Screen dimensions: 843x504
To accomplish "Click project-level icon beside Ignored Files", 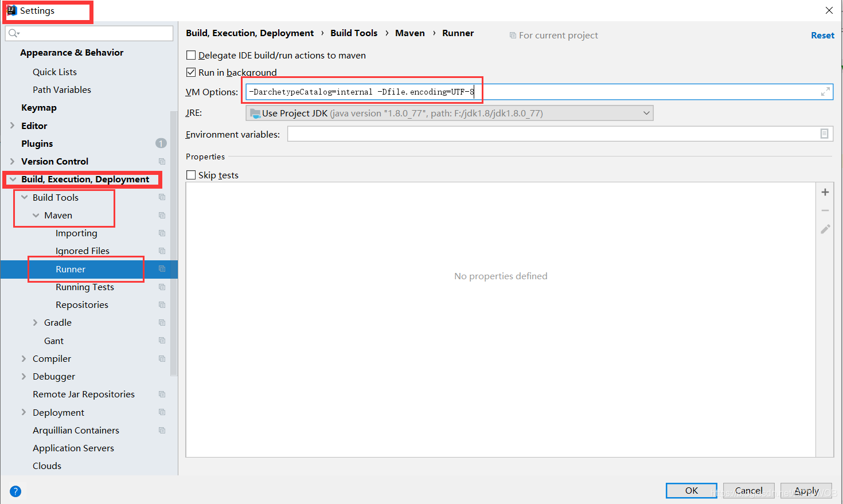I will coord(162,251).
